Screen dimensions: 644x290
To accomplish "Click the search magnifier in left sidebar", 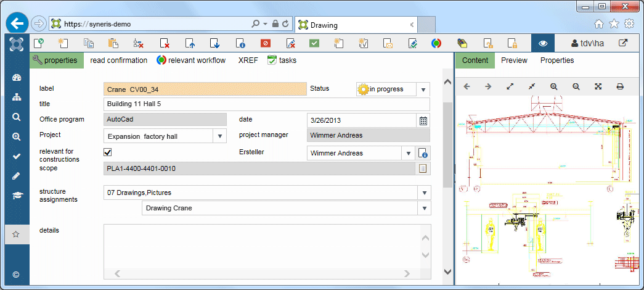I will click(x=17, y=117).
